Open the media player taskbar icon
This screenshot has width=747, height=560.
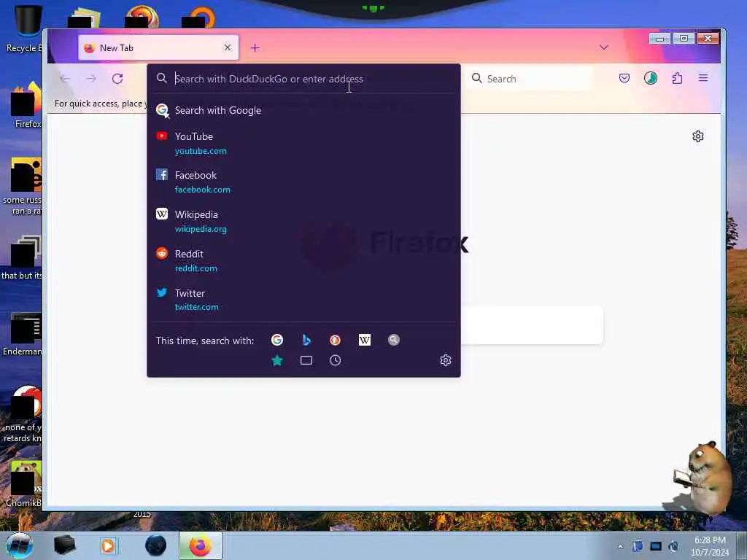108,545
